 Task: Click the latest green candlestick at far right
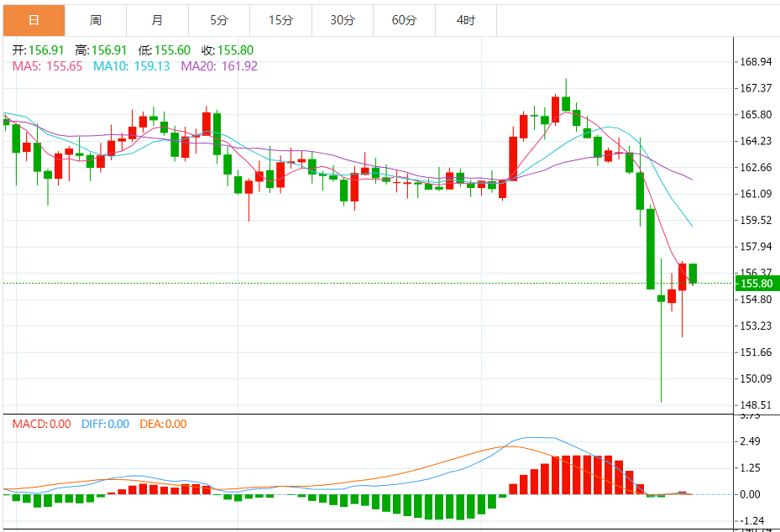[693, 274]
